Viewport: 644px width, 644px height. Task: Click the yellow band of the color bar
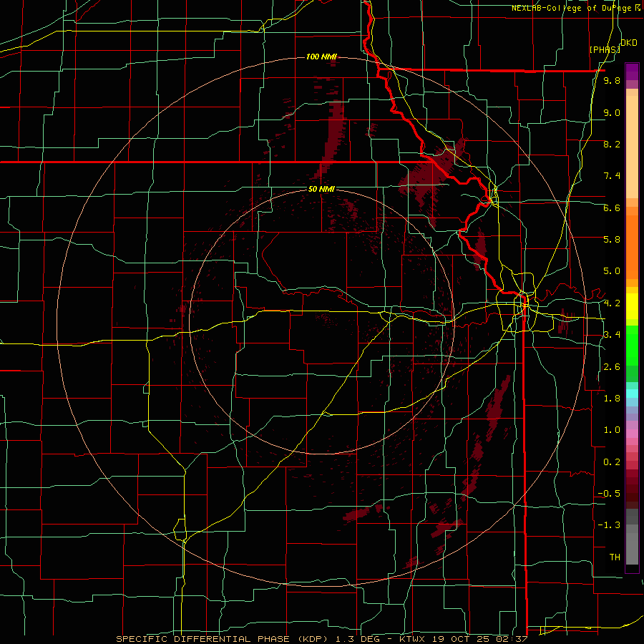pos(632,306)
